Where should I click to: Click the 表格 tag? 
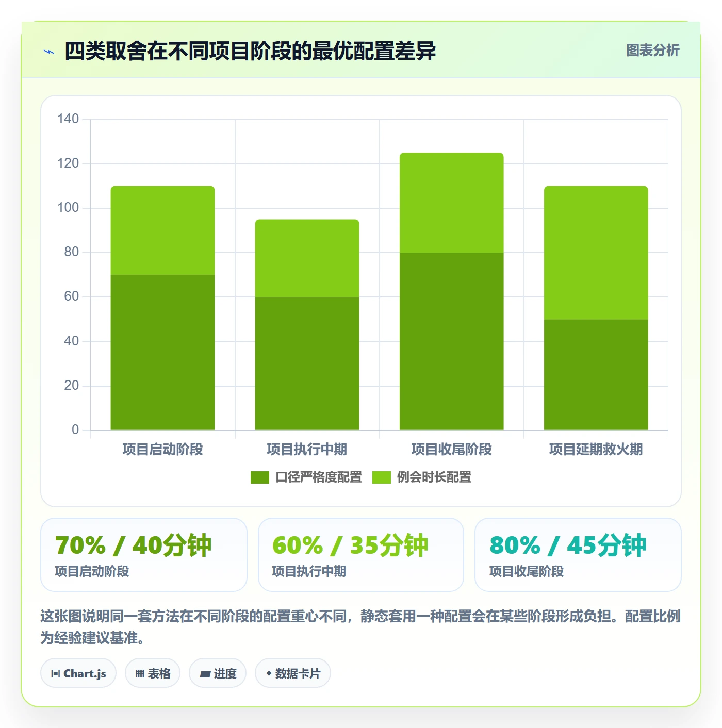point(153,673)
